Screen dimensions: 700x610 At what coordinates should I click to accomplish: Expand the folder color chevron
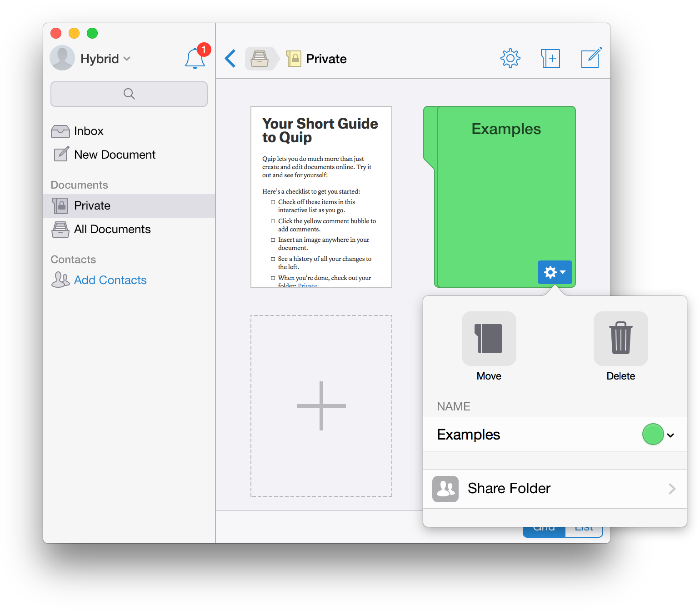(x=670, y=435)
